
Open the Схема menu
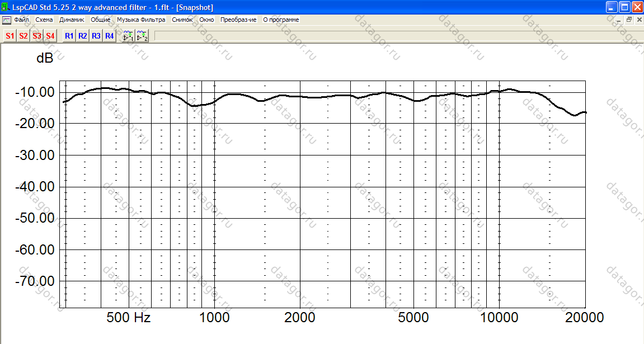(x=44, y=20)
